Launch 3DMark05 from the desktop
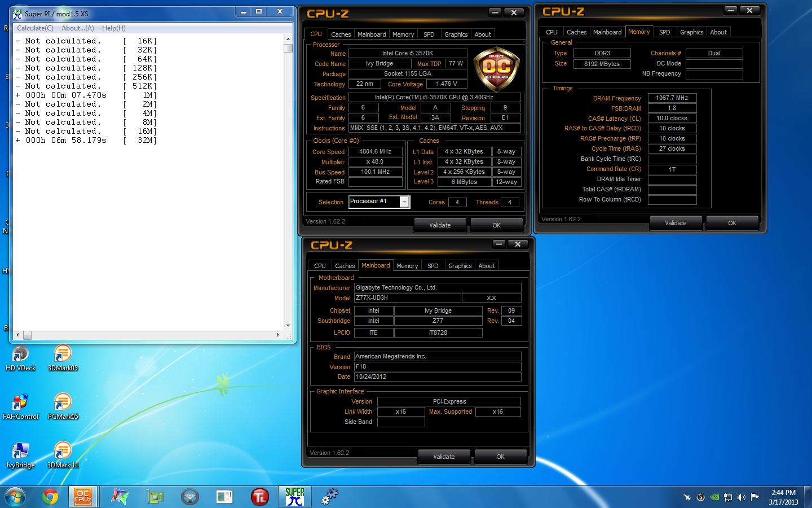 pyautogui.click(x=63, y=358)
